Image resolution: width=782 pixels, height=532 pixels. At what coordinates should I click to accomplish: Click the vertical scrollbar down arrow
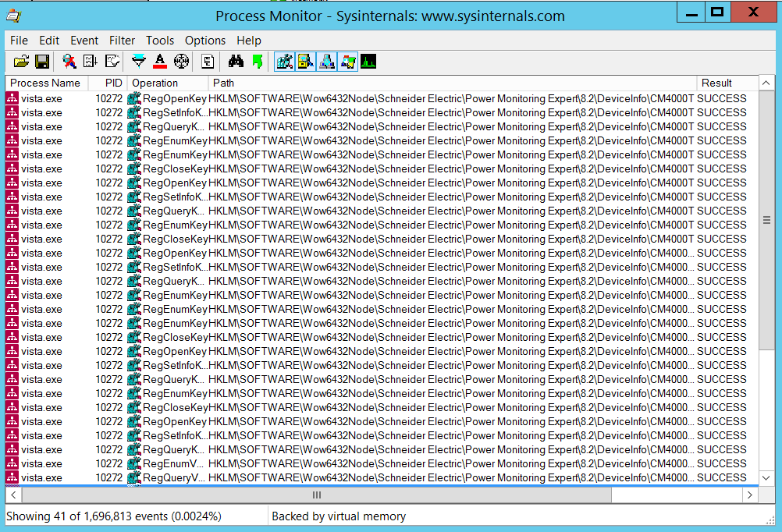766,477
